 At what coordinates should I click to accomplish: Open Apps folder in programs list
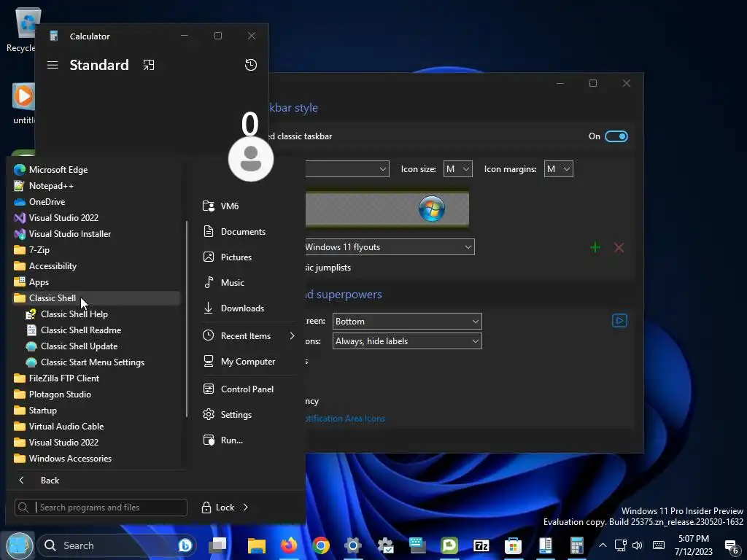[x=32, y=282]
